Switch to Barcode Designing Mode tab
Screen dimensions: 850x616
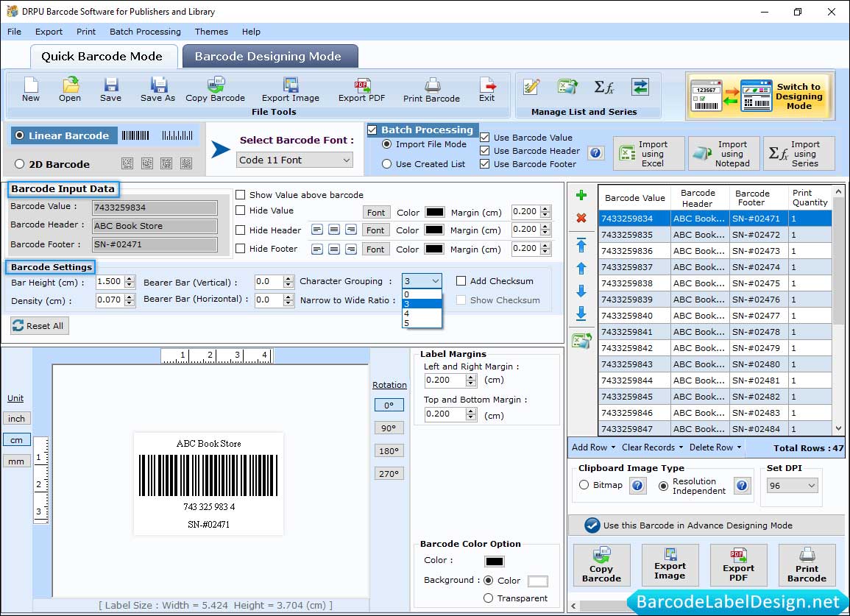(x=270, y=57)
